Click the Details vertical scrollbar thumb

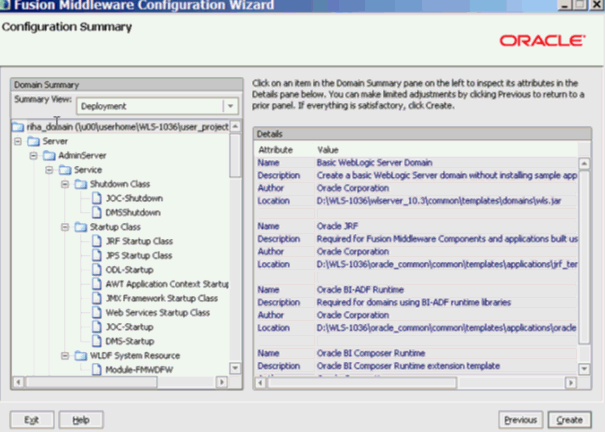584,257
